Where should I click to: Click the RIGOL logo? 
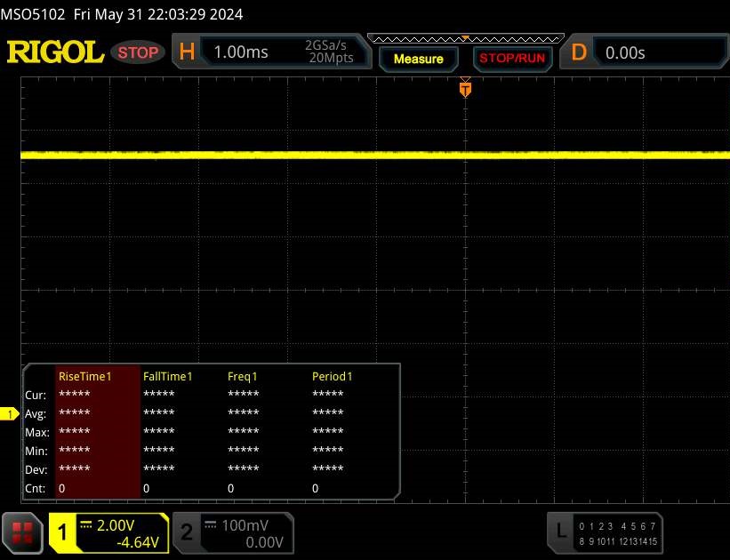55,52
